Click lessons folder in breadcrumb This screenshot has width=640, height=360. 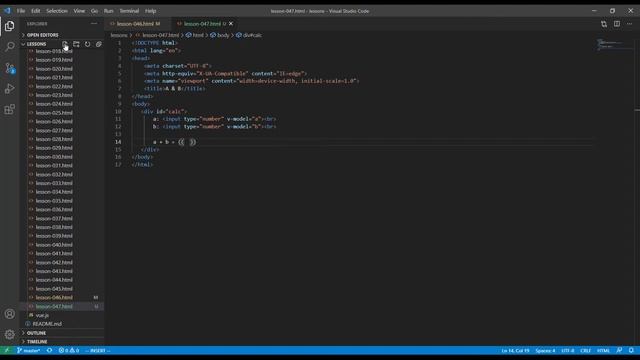[x=119, y=36]
